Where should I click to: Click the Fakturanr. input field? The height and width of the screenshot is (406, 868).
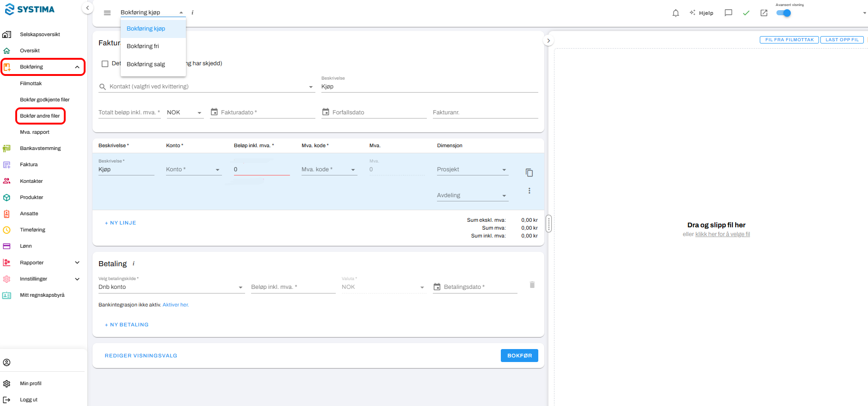486,112
